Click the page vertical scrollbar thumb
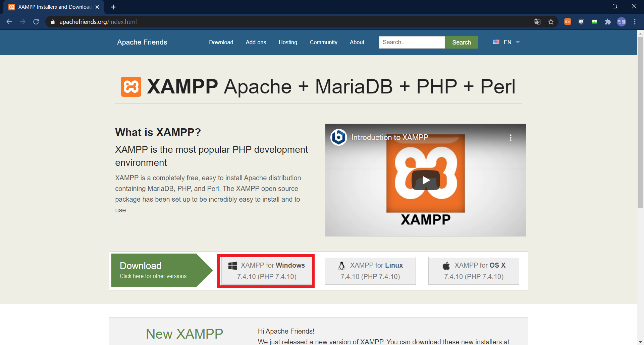The image size is (644, 345). click(x=640, y=122)
